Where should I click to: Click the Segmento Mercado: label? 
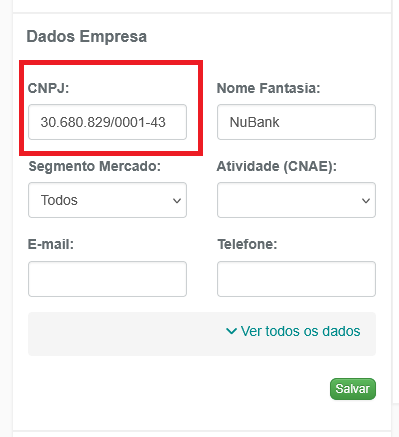(95, 166)
